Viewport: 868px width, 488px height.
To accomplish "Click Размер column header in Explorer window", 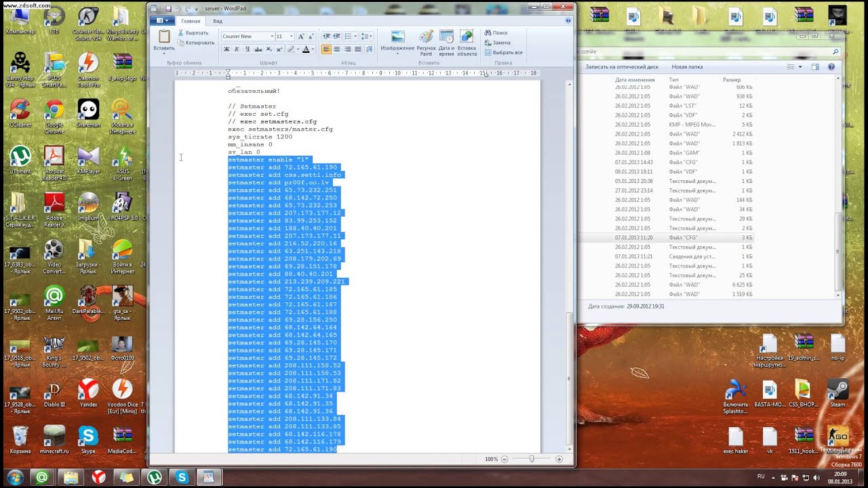I will click(732, 80).
